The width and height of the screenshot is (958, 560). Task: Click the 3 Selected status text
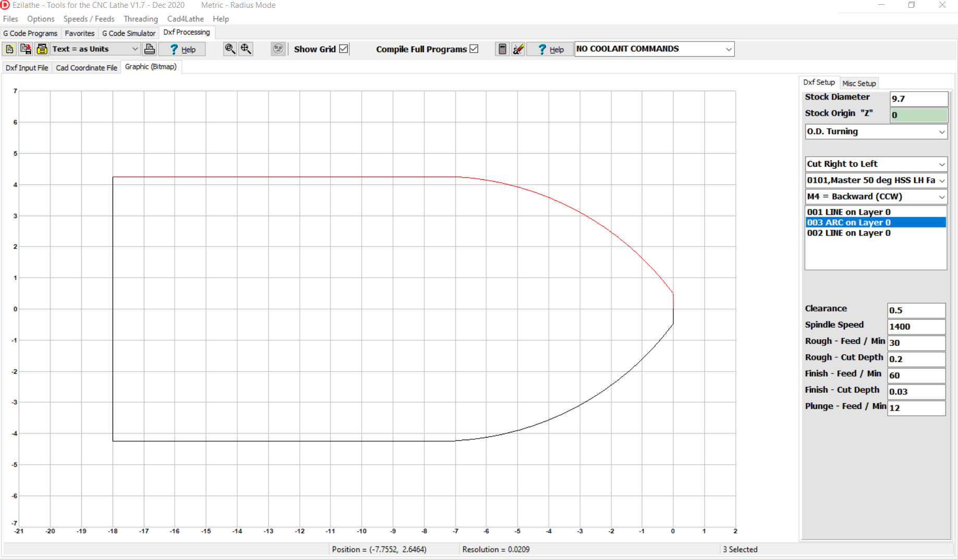(x=740, y=550)
